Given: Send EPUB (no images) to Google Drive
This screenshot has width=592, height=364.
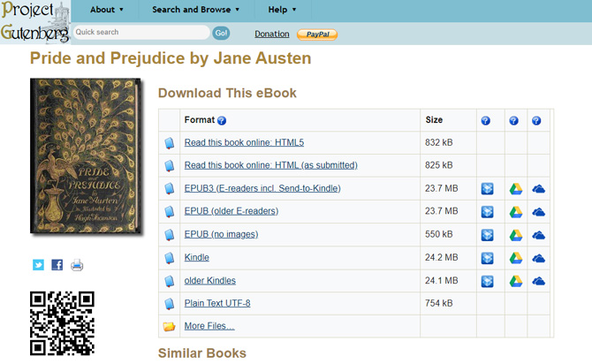Looking at the screenshot, I should (x=516, y=235).
